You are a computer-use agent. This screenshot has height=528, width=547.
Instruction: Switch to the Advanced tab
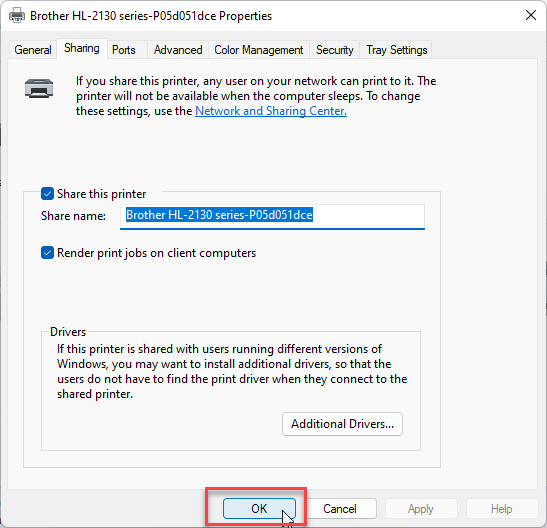[178, 50]
